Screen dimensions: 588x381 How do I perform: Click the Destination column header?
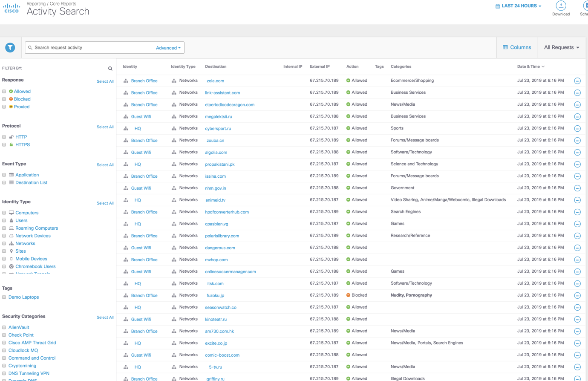click(216, 66)
